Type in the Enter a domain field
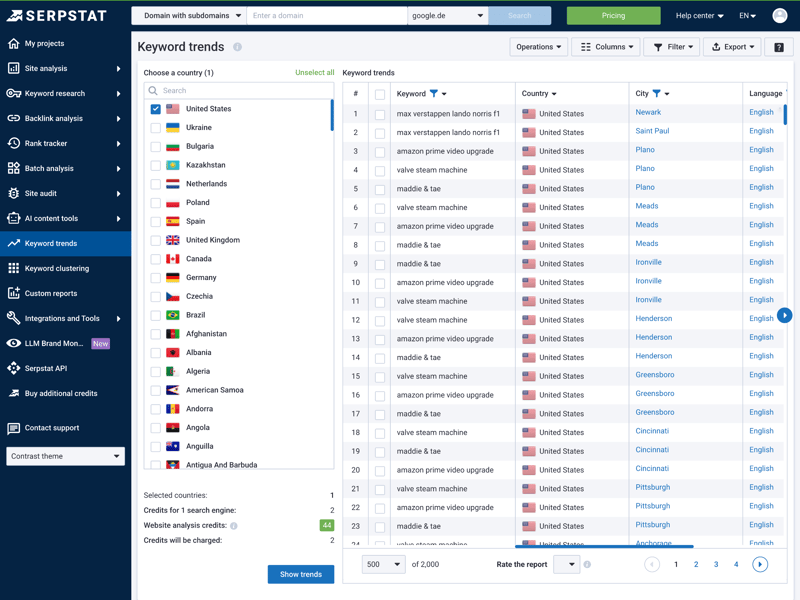Screen dimensions: 800x600 coord(326,16)
